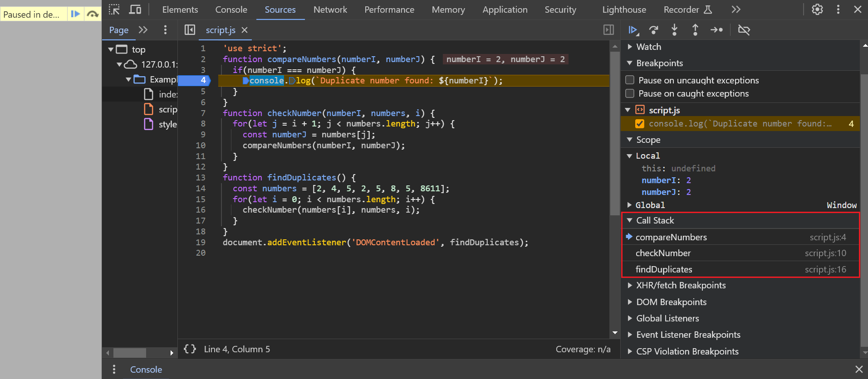Step over next function call

653,30
